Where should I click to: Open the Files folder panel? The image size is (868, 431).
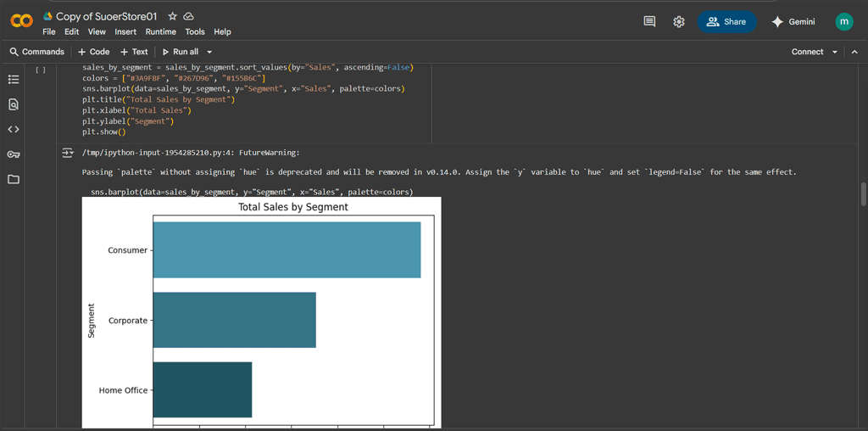[13, 179]
